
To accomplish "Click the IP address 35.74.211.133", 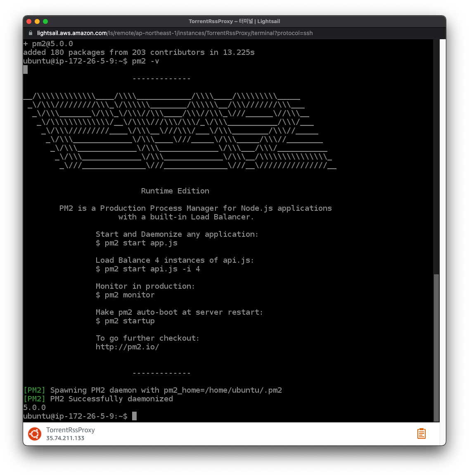I will (65, 438).
